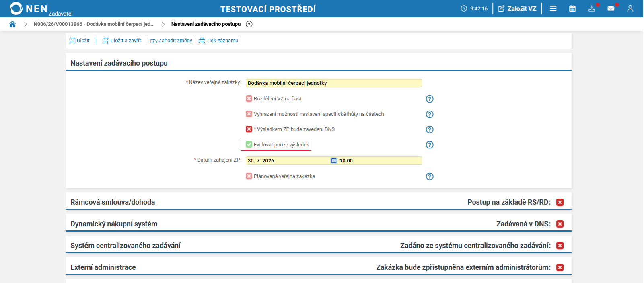Screen dimensions: 644x283
Task: Open downloads tray icon in header
Action: 592,8
